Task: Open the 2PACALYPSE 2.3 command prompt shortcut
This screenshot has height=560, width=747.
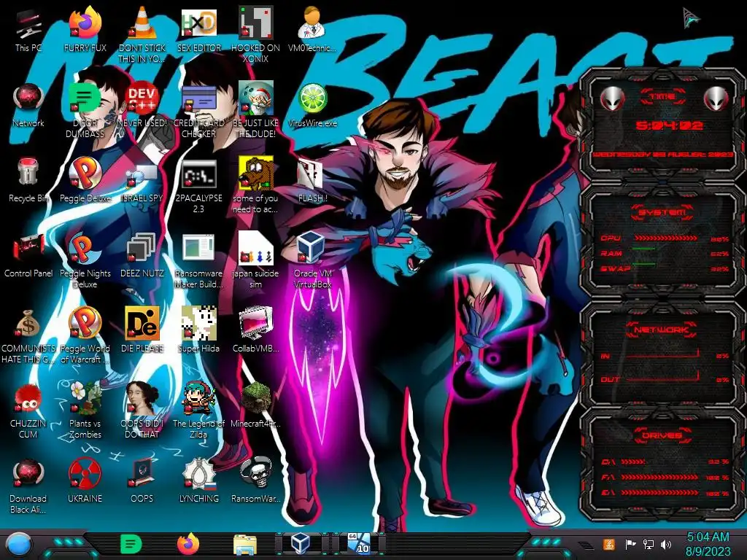Action: [x=198, y=186]
